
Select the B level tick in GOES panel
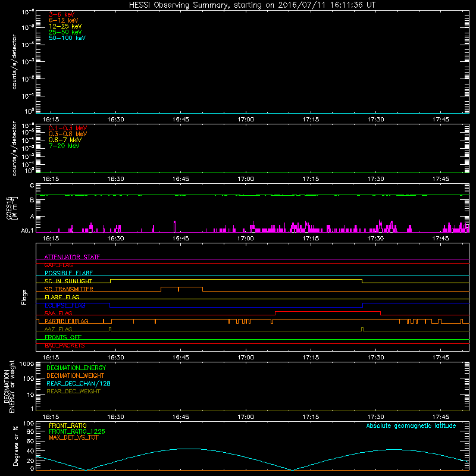tap(32, 201)
